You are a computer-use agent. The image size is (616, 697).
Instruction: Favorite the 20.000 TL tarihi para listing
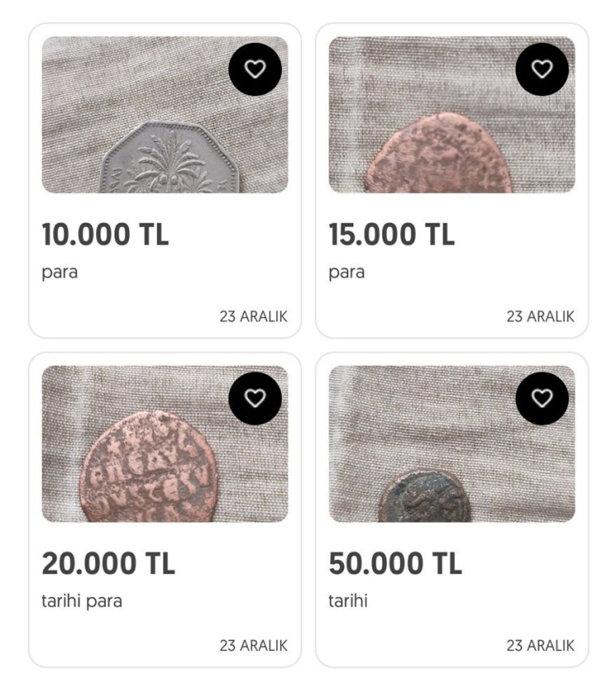tap(255, 398)
